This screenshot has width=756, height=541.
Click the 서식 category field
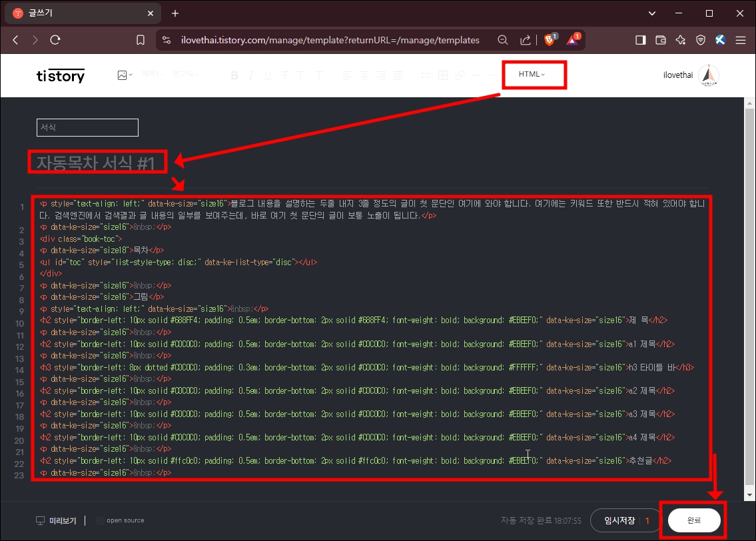click(87, 127)
